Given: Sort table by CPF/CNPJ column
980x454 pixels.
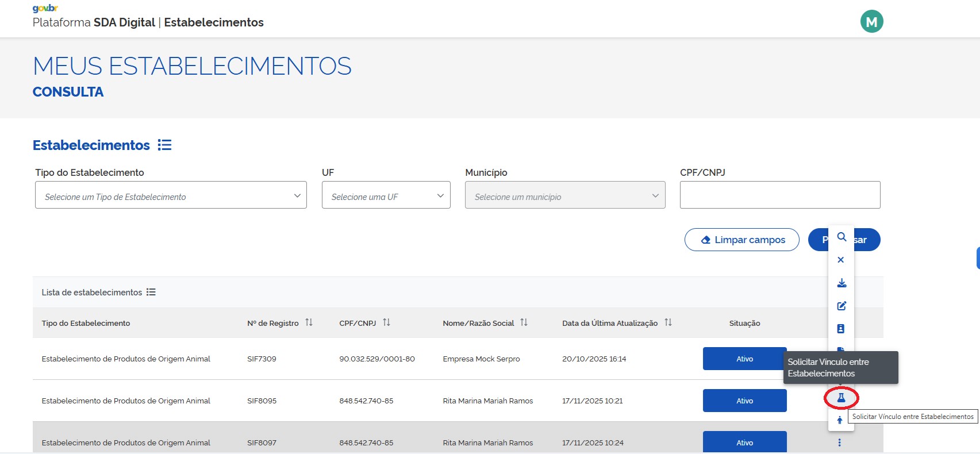Looking at the screenshot, I should 386,322.
